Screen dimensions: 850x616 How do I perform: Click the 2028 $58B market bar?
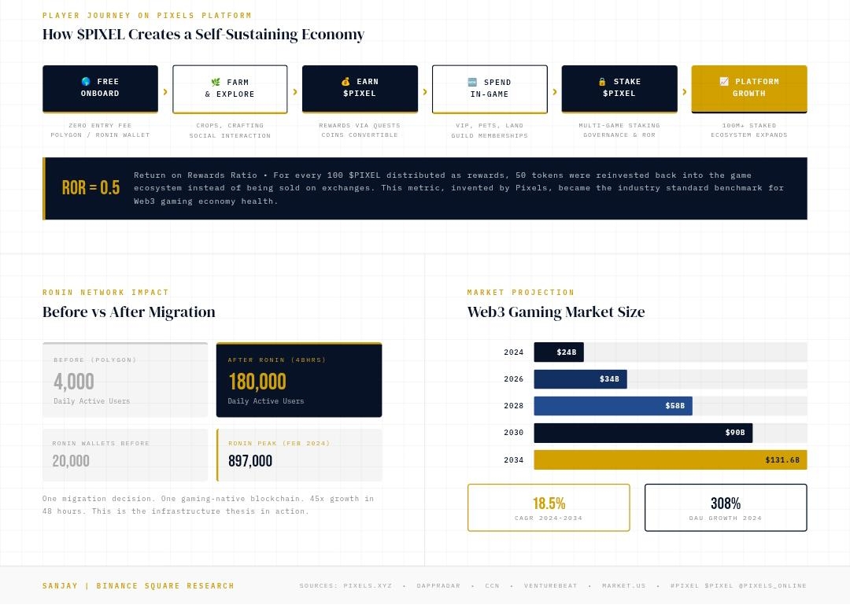[x=613, y=406]
